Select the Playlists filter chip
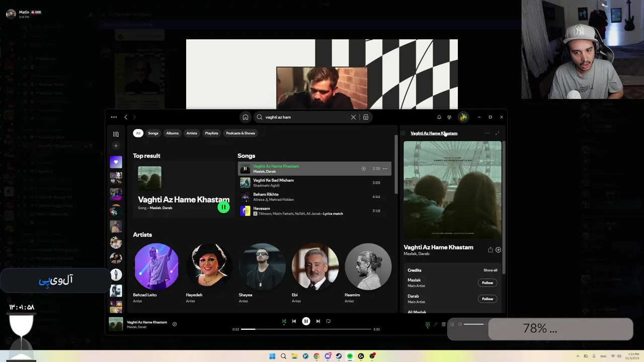The image size is (644, 362). pos(211,133)
